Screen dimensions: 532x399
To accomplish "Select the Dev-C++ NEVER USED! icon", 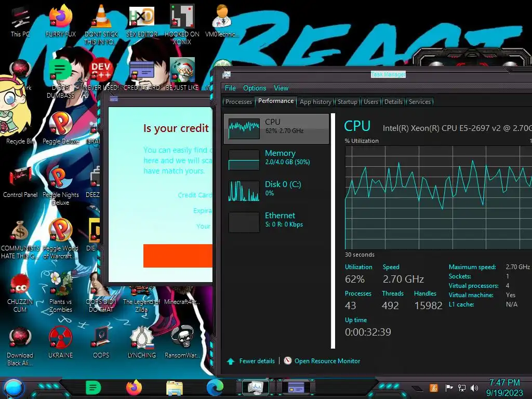I will pos(101,75).
